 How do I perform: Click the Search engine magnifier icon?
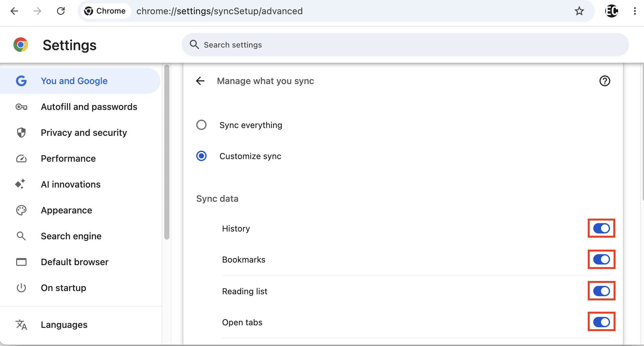[x=21, y=236]
